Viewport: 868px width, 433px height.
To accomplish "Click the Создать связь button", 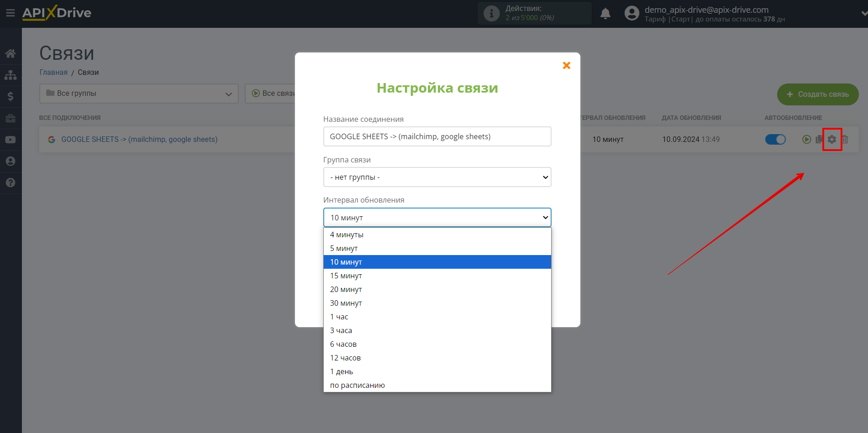I will point(817,94).
